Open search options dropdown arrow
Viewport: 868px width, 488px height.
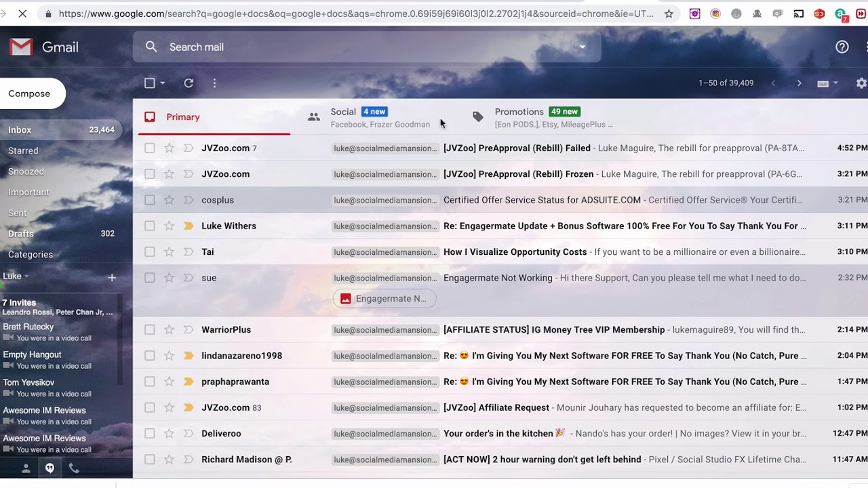click(582, 47)
